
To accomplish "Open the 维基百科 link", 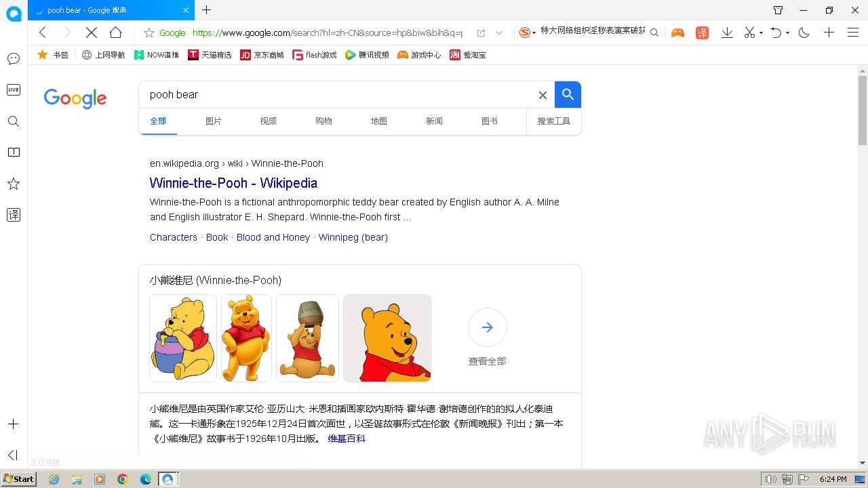I will [x=347, y=439].
